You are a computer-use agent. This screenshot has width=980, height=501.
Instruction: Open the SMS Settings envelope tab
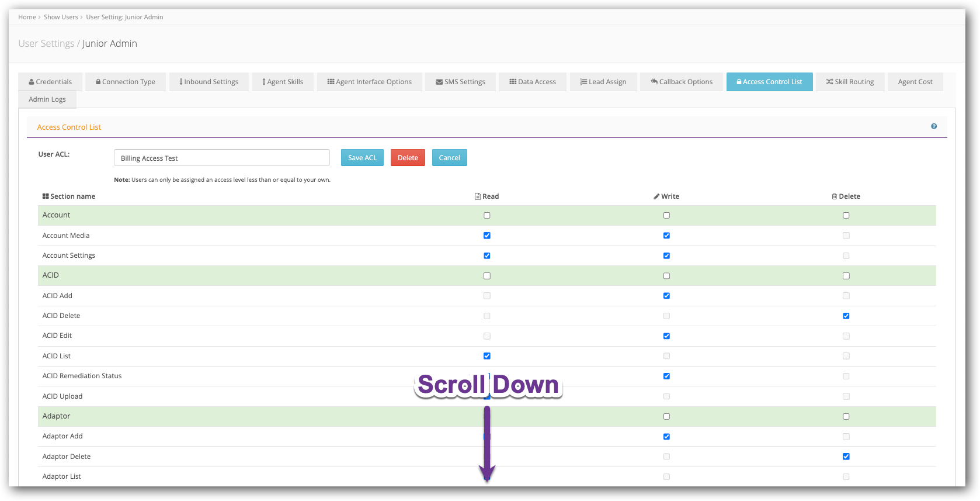[460, 82]
